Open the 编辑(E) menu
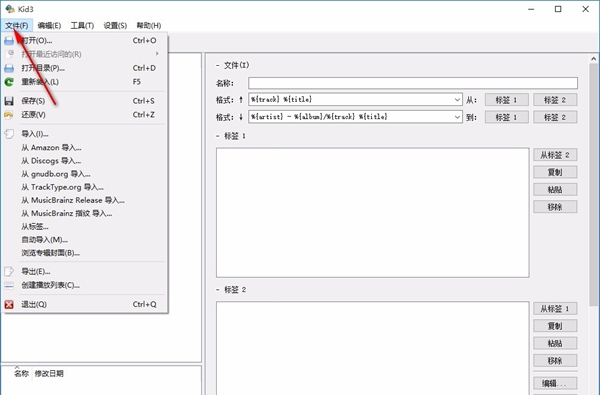The image size is (600, 395). coord(49,26)
